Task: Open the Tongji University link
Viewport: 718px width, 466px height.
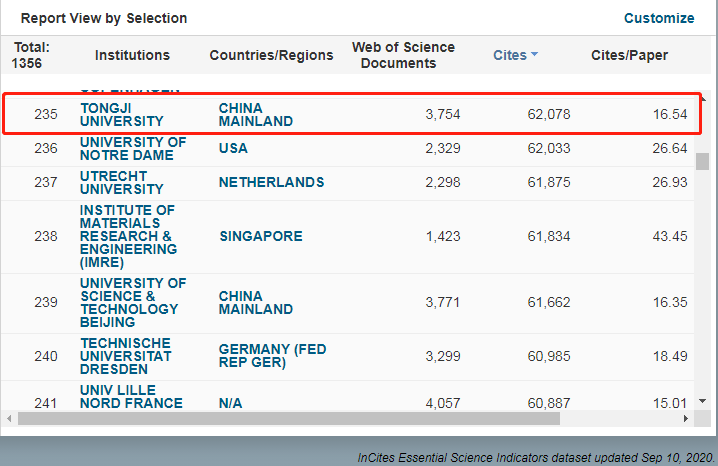Action: (121, 114)
